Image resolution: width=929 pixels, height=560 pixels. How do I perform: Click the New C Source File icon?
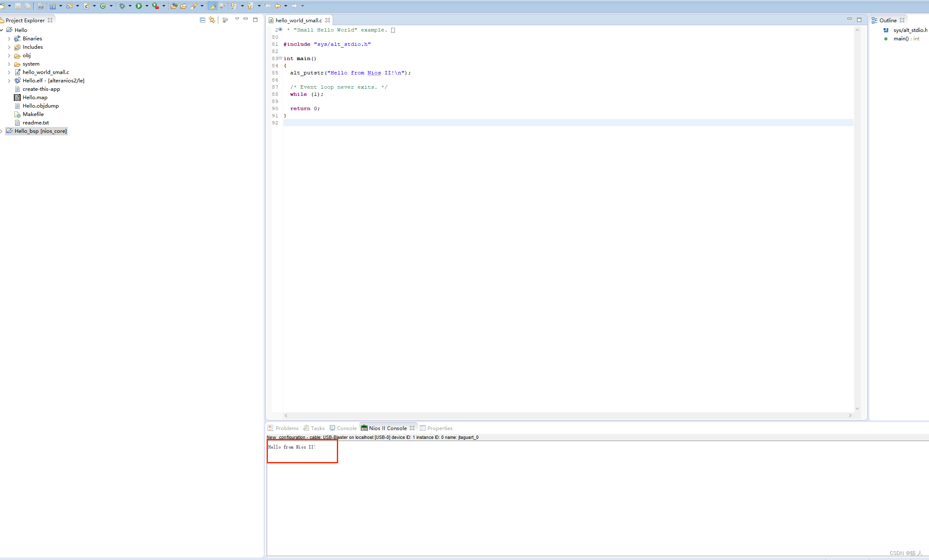pyautogui.click(x=86, y=6)
